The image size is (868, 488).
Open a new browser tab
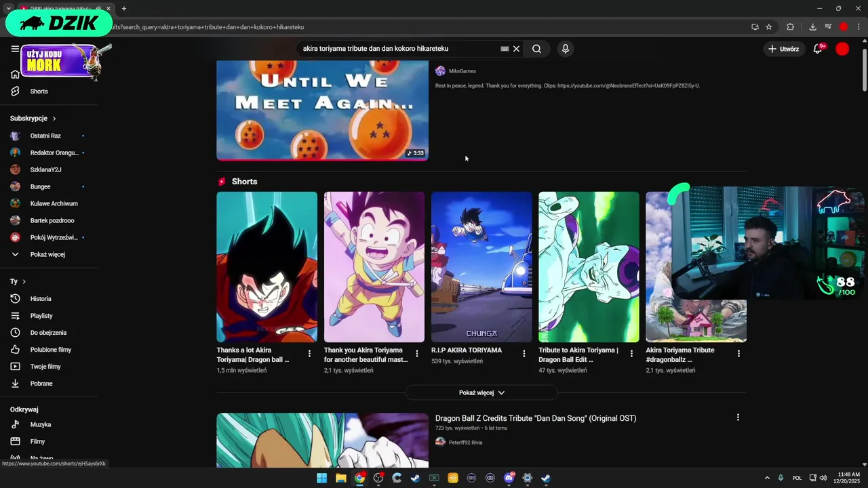(123, 9)
